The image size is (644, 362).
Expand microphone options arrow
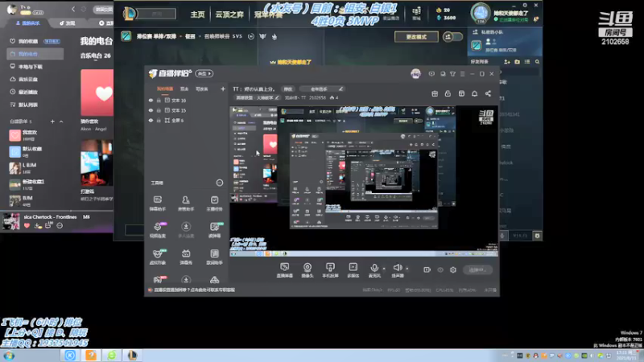point(384,269)
